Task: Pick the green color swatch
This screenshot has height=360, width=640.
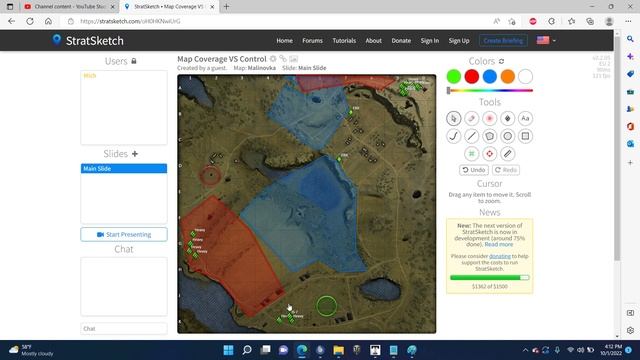Action: click(453, 76)
